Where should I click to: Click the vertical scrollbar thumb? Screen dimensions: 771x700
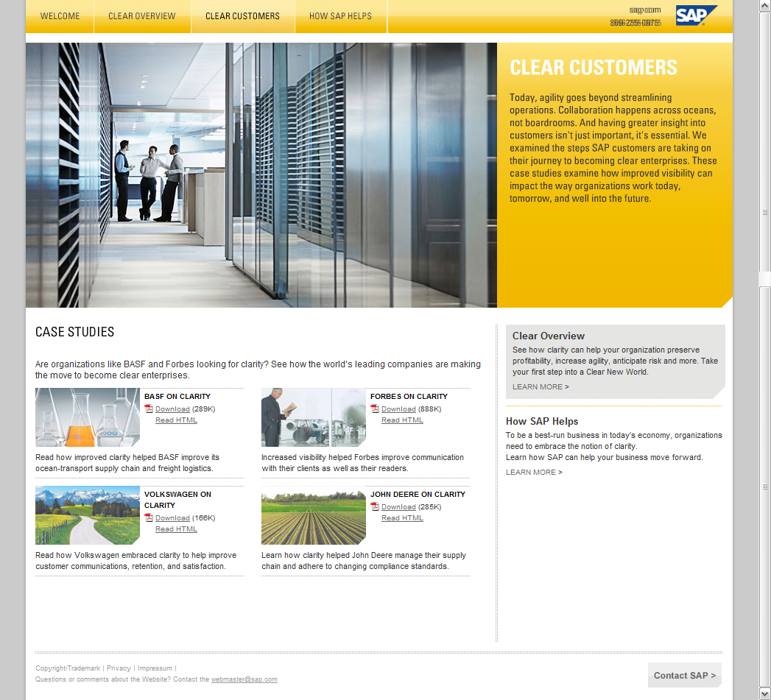click(x=765, y=486)
